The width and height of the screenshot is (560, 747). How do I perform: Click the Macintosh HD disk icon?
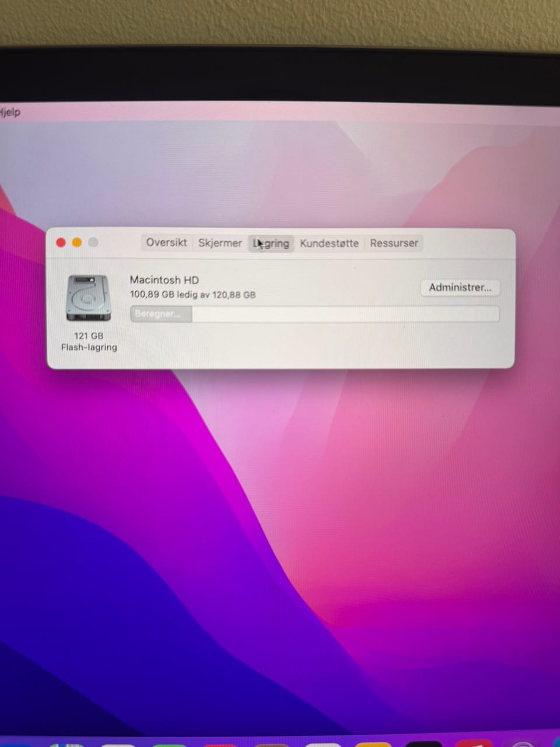(x=89, y=298)
